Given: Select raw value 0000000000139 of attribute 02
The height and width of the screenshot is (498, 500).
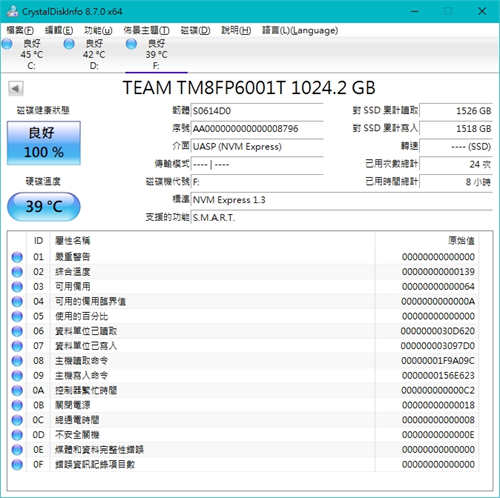Looking at the screenshot, I should (438, 272).
